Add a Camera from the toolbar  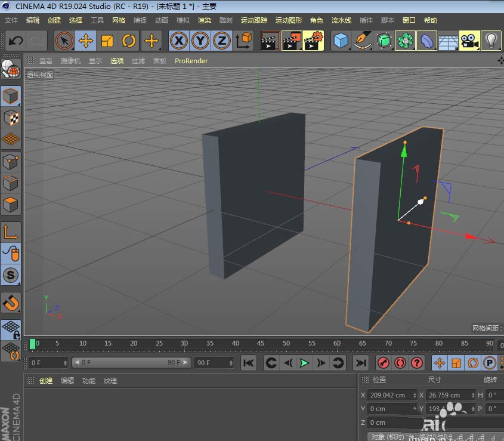coord(470,41)
